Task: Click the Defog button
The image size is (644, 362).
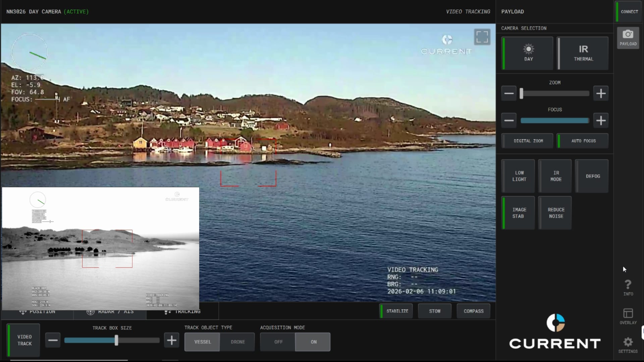Action: [x=593, y=176]
